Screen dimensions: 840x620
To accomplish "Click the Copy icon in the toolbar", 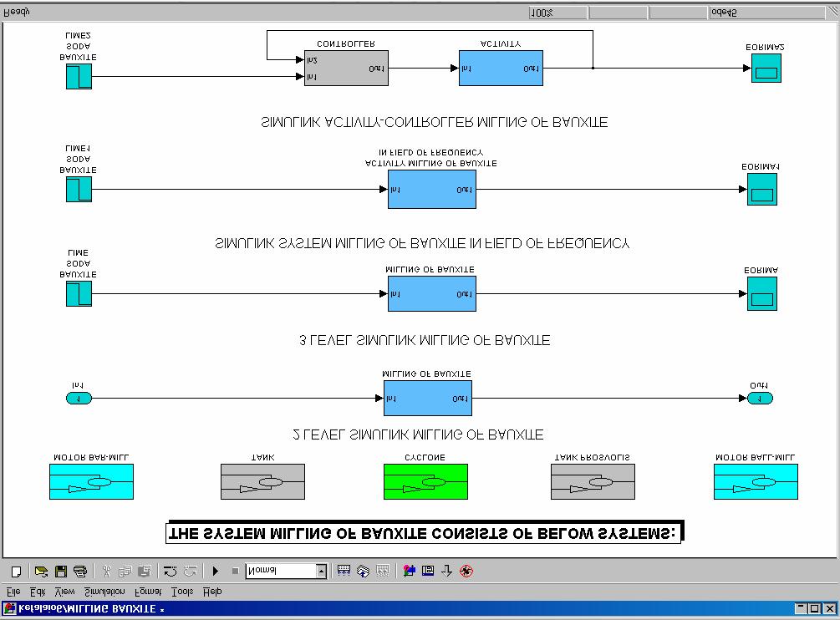I will point(125,572).
